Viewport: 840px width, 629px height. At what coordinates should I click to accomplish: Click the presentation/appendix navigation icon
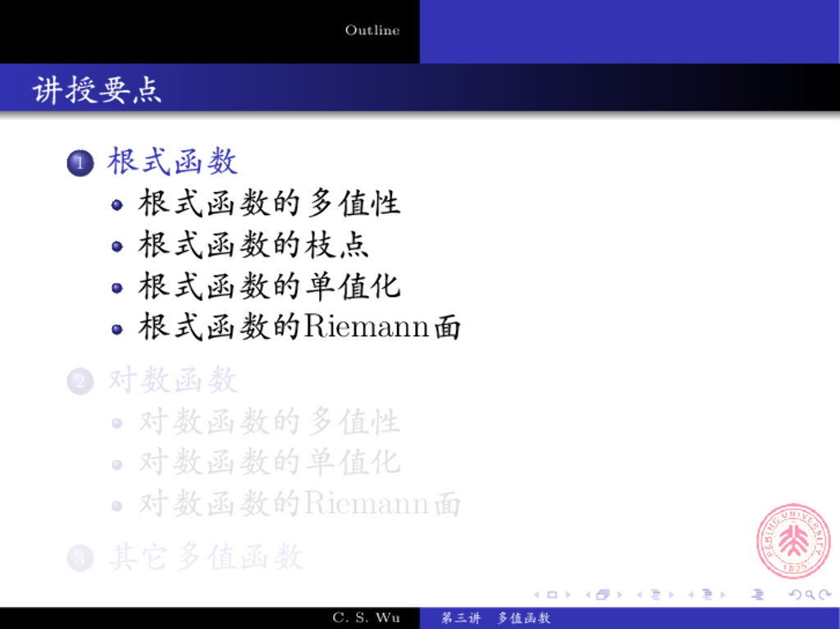tap(757, 595)
